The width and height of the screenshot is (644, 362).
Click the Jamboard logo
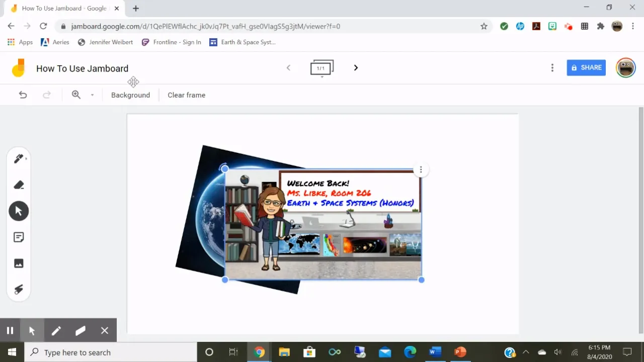coord(18,68)
